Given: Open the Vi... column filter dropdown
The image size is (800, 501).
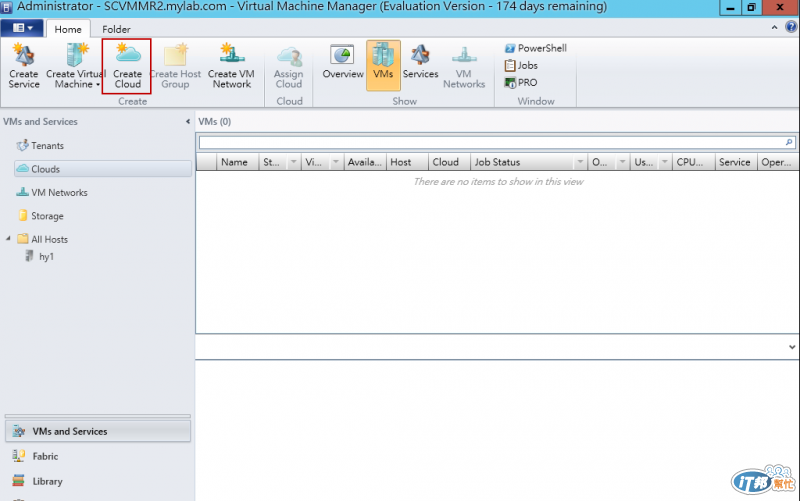Looking at the screenshot, I should click(336, 162).
